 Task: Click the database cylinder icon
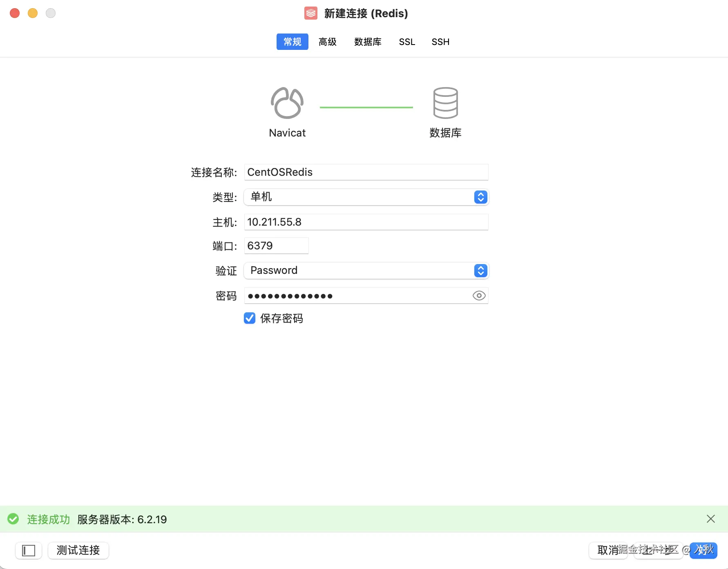point(445,103)
